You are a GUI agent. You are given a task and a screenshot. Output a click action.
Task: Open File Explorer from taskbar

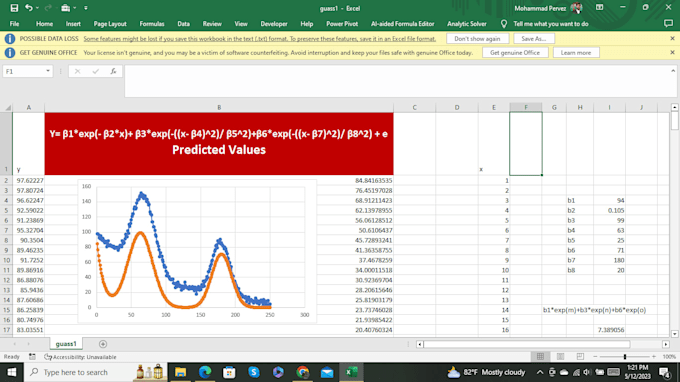click(180, 372)
